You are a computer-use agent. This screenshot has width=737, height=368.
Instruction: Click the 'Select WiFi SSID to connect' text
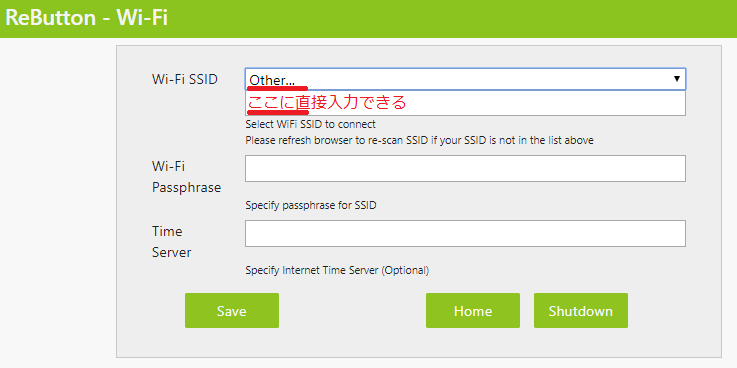click(311, 125)
